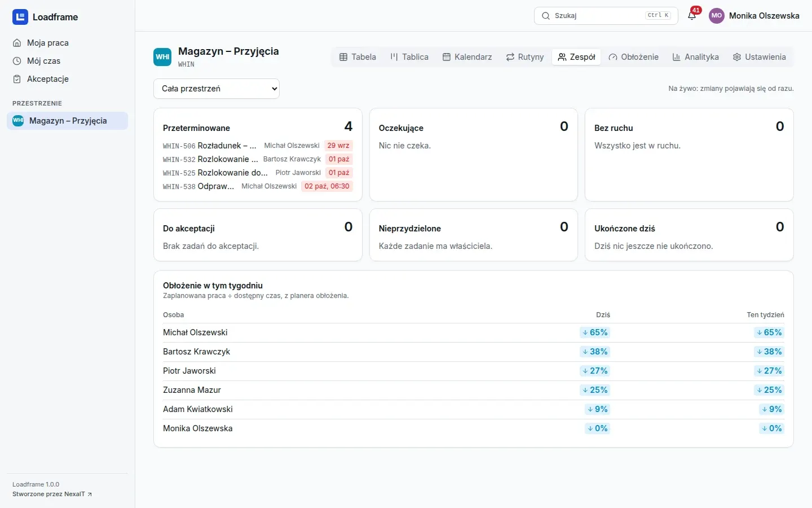The image size is (812, 508).
Task: Open the Ustawienia settings tab
Action: coord(760,57)
